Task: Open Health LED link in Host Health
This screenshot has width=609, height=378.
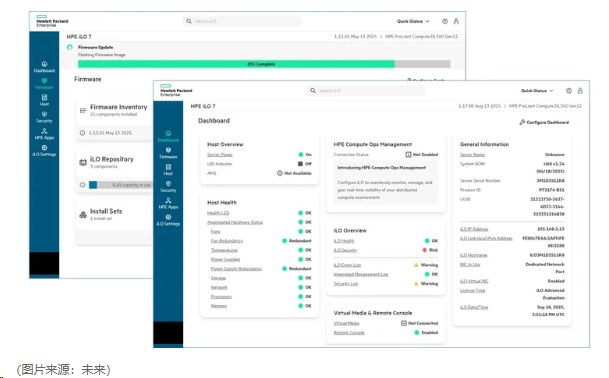Action: tap(218, 213)
